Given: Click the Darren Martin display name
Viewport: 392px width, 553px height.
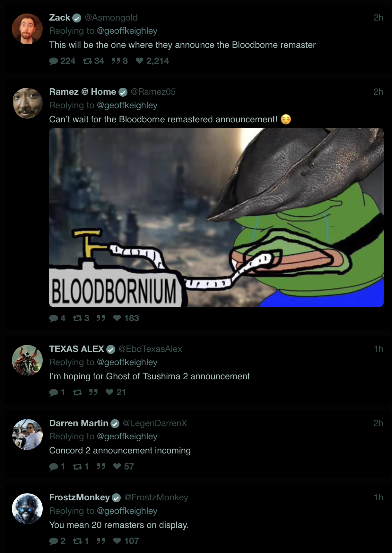Looking at the screenshot, I should click(x=79, y=423).
